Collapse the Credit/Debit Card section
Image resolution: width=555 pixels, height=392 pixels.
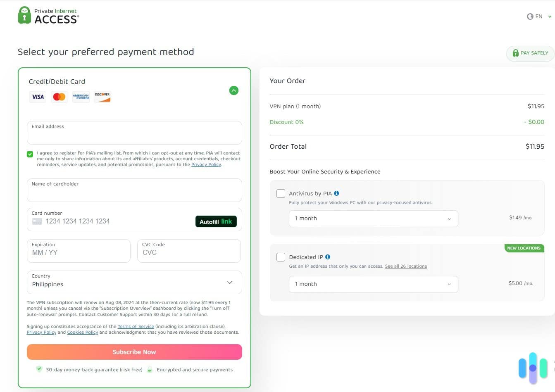(234, 90)
